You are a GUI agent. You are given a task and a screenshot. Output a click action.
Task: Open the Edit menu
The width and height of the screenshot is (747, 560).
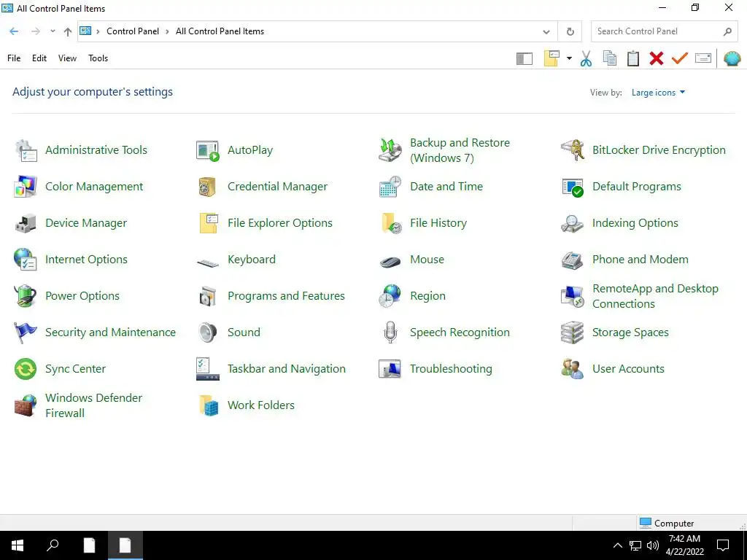pyautogui.click(x=39, y=58)
